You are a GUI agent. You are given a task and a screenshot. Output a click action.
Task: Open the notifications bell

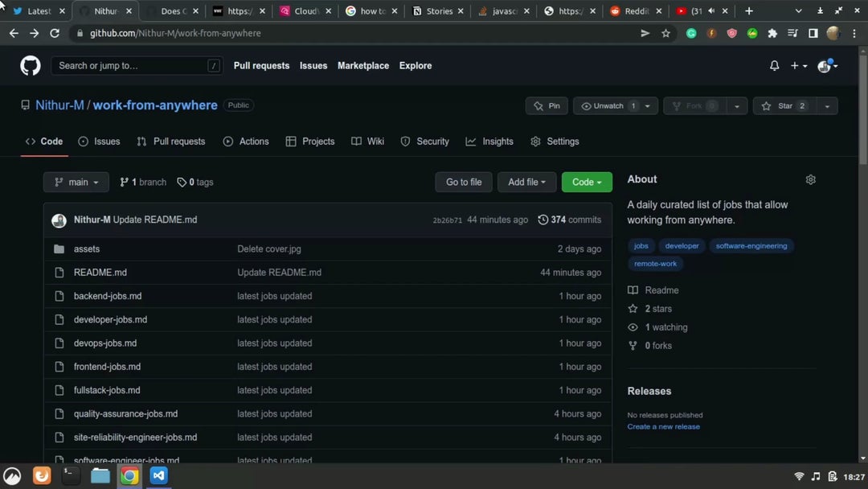tap(773, 65)
